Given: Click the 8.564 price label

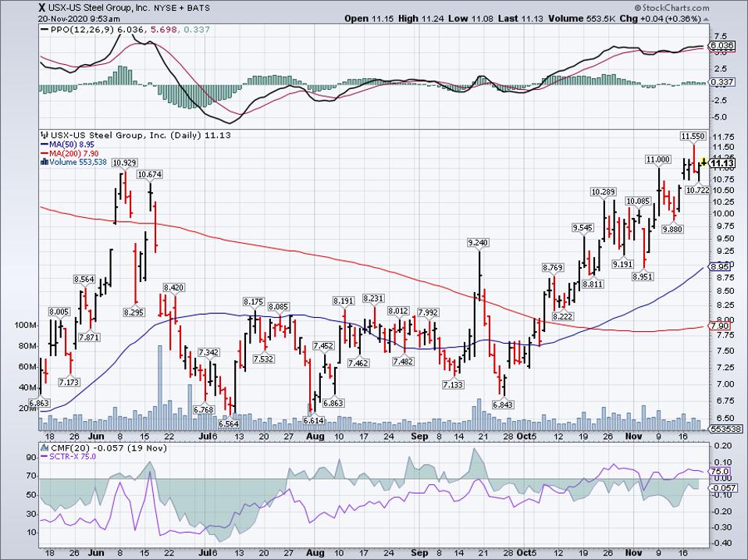Looking at the screenshot, I should [84, 279].
